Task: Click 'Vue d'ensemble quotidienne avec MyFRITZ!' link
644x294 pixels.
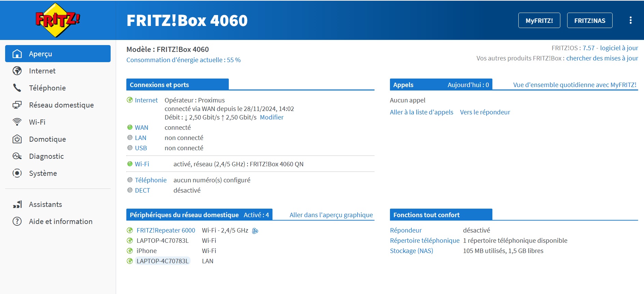Action: pos(575,85)
